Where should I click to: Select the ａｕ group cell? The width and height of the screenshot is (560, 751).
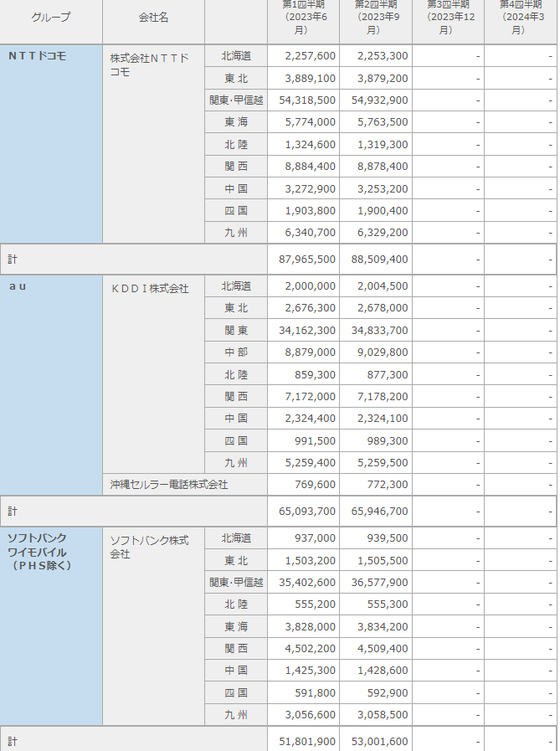51,385
